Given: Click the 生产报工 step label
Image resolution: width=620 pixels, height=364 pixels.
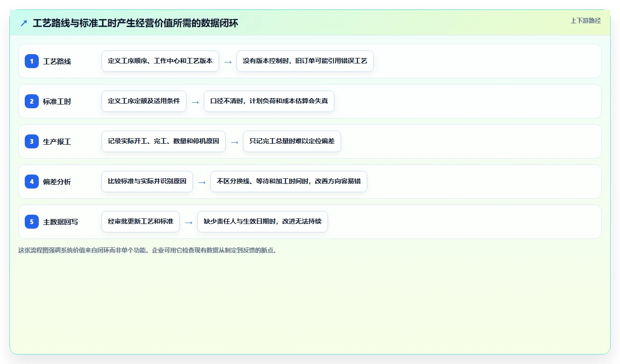Looking at the screenshot, I should tap(57, 142).
